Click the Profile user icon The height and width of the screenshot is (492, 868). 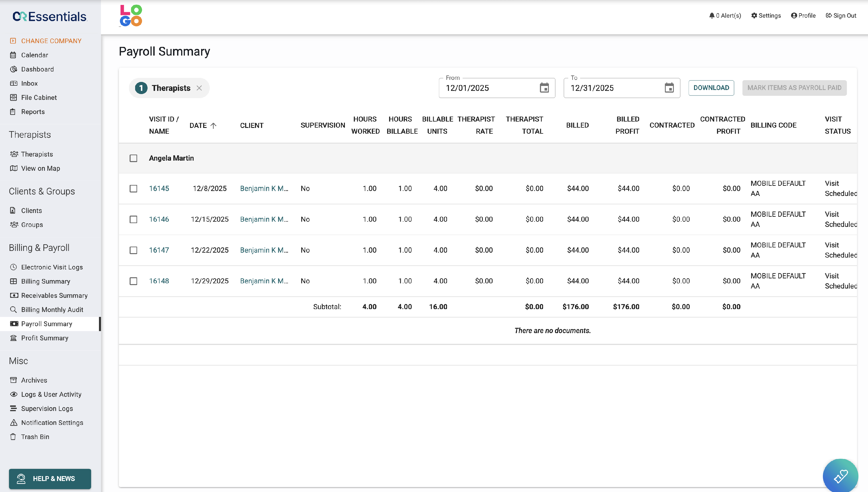(794, 16)
